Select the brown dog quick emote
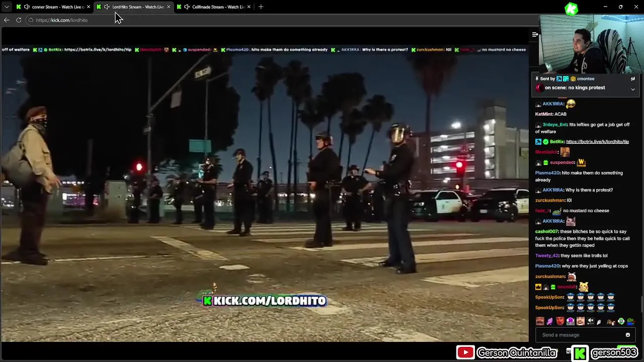644x362 pixels. click(x=611, y=321)
